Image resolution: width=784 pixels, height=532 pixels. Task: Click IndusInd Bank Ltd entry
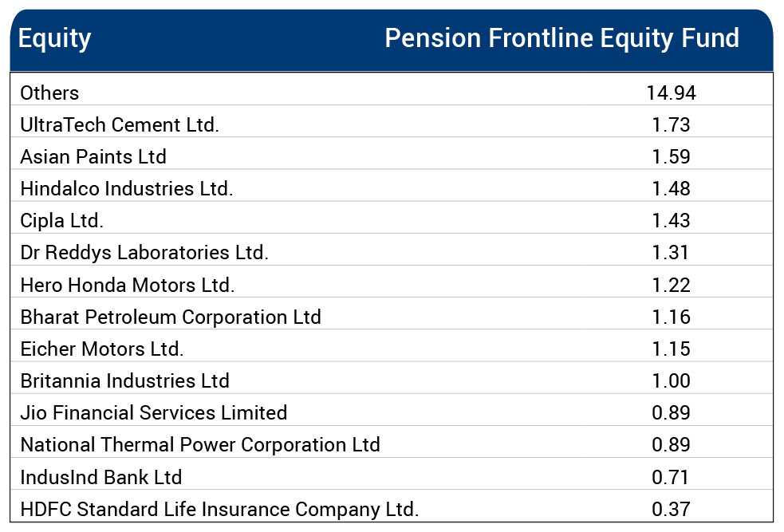coord(101,477)
